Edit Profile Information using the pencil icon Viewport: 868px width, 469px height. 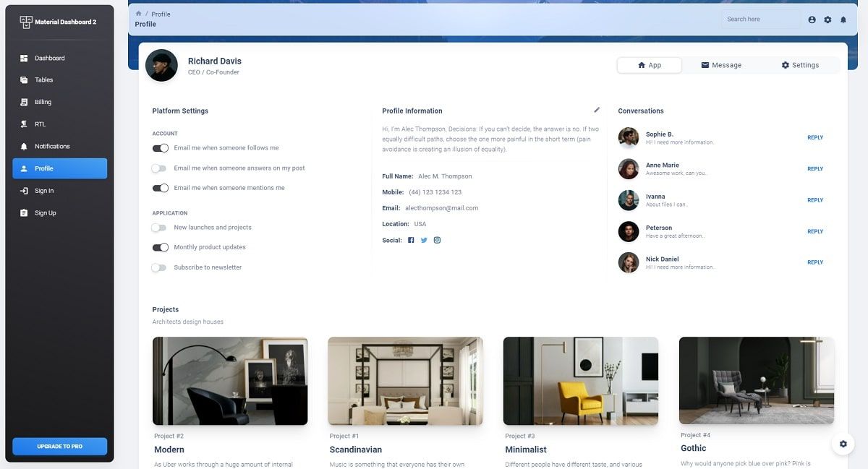(x=597, y=109)
